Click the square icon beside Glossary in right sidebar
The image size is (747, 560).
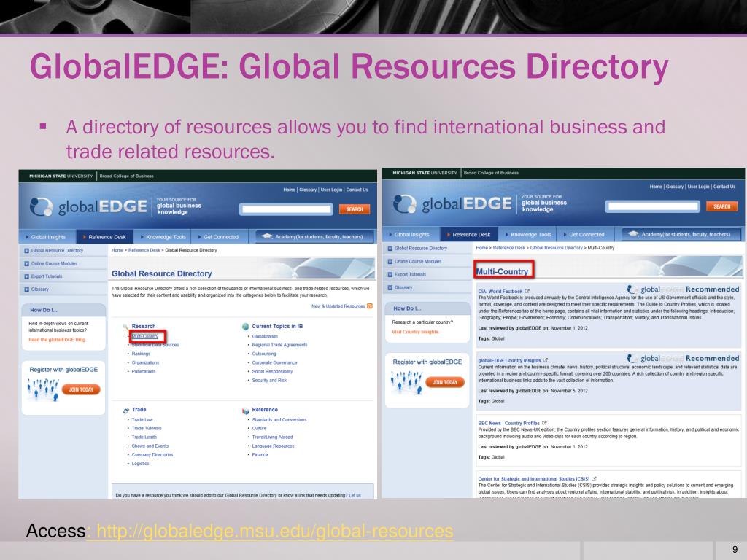click(390, 287)
